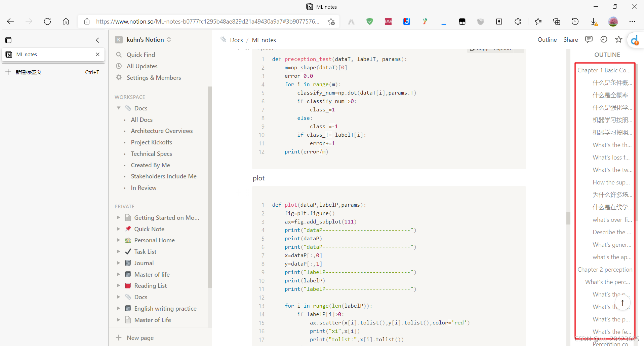This screenshot has width=644, height=346.
Task: Expand the Personal Home page
Action: coord(118,240)
